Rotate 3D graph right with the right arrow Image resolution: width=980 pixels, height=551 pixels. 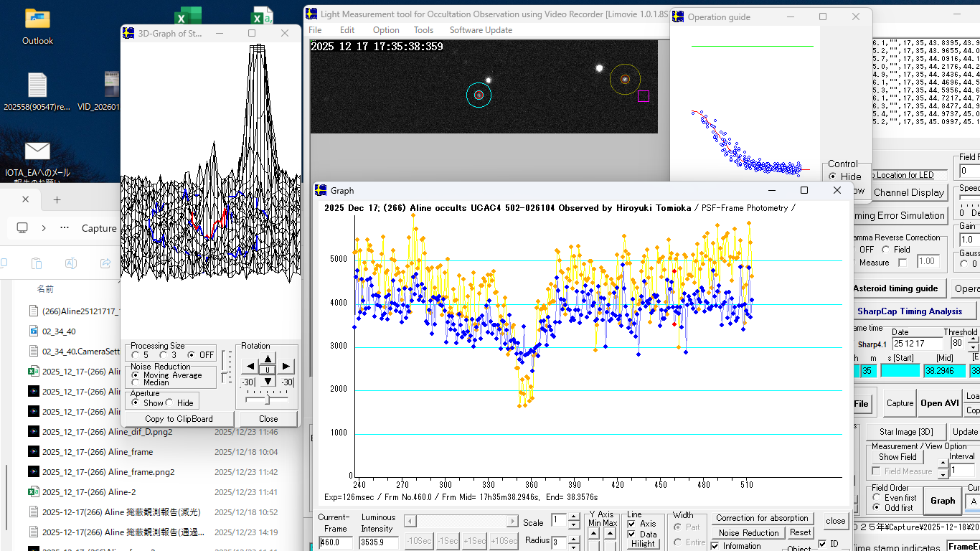[x=286, y=367]
